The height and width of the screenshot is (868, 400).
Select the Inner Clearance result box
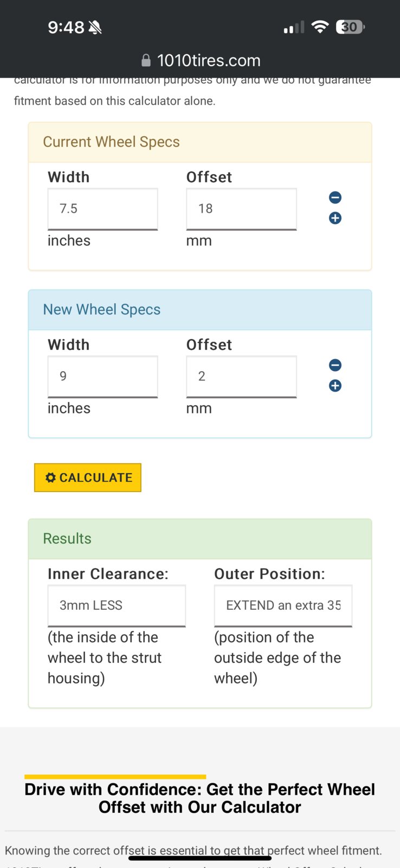117,605
